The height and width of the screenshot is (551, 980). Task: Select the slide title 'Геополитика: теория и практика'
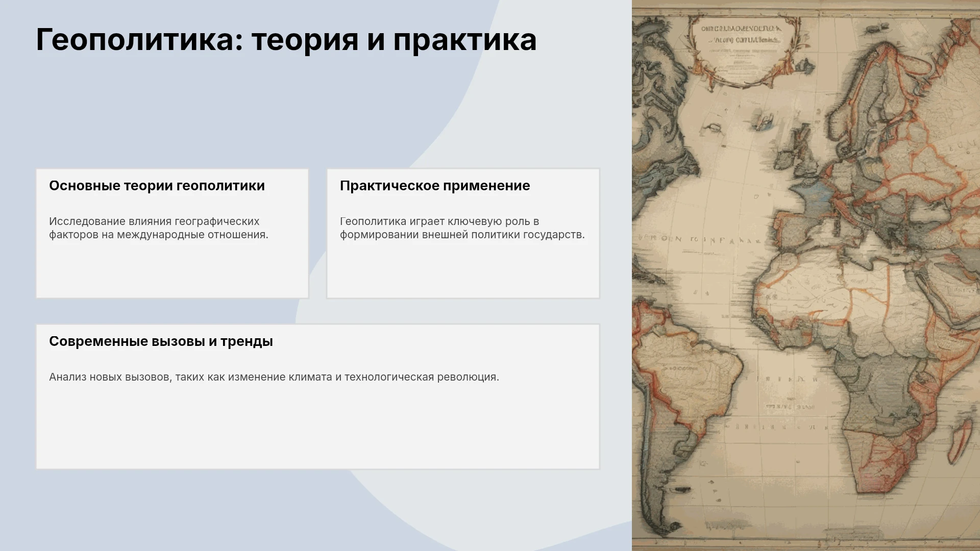coord(286,40)
